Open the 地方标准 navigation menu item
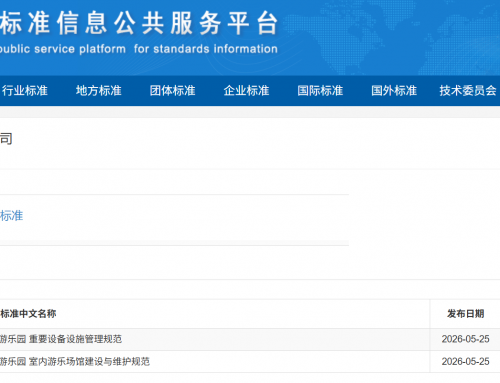This screenshot has height=383, width=500. (99, 91)
